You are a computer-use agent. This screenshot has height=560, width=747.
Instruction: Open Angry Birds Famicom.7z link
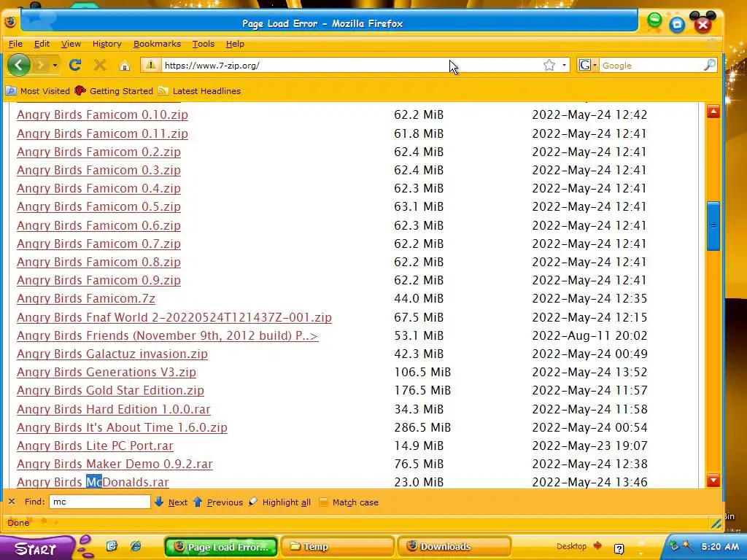click(x=86, y=298)
